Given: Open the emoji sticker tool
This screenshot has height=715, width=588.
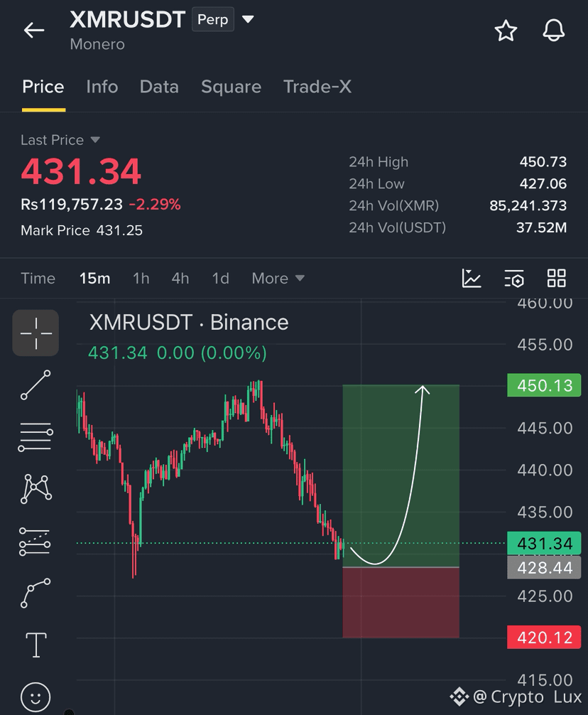Looking at the screenshot, I should pyautogui.click(x=35, y=697).
